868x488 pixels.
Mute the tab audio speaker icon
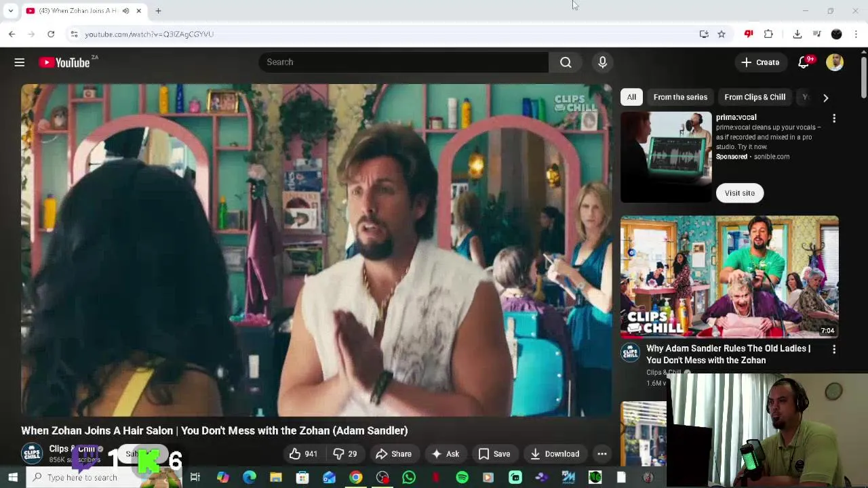(125, 11)
